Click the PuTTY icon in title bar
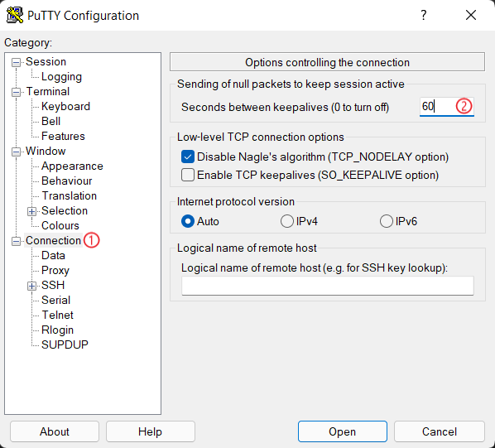Viewport: 495px width, 448px height. coord(15,15)
